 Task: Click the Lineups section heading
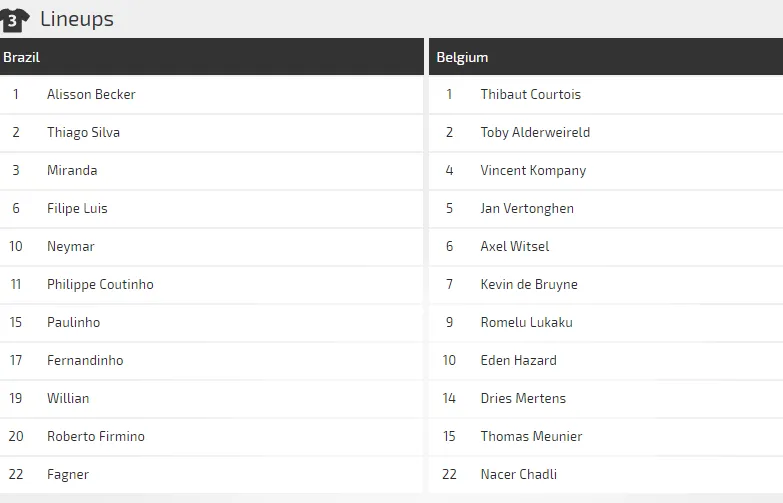(x=77, y=19)
